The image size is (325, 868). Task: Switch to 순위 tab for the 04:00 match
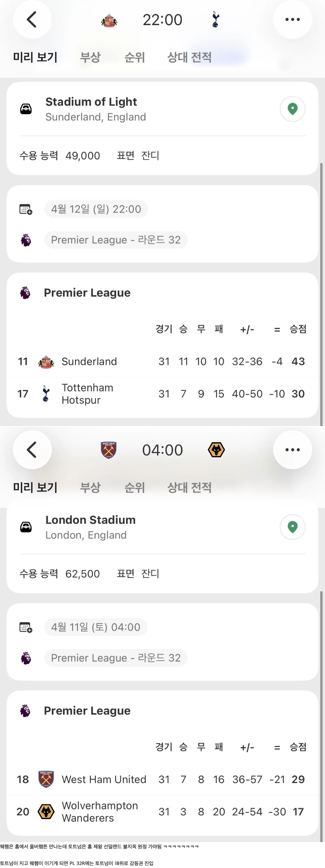point(134,487)
